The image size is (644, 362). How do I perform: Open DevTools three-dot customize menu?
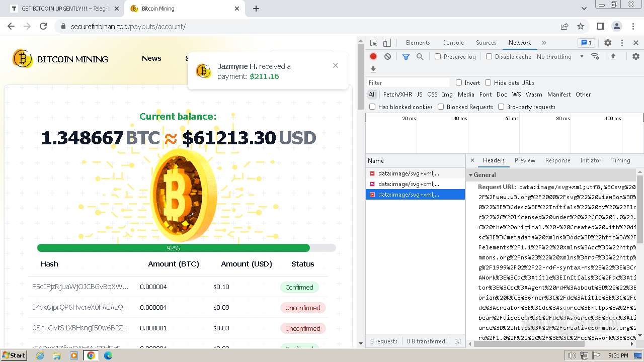click(x=622, y=43)
